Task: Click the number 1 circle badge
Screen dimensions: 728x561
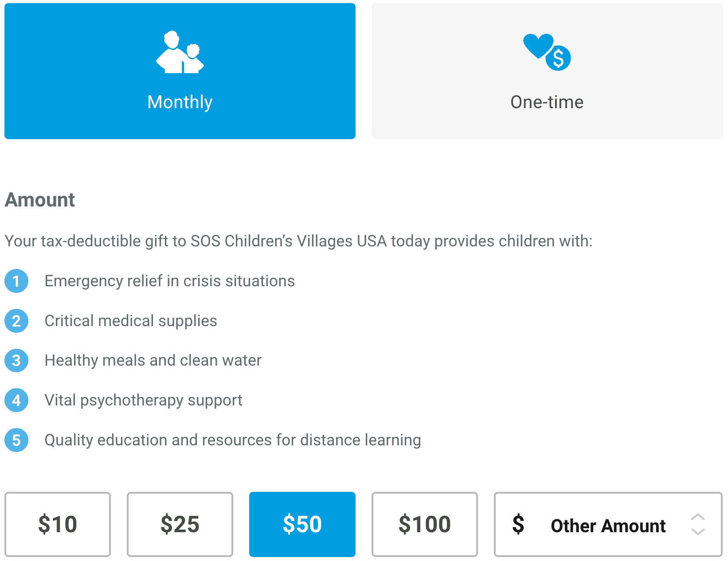Action: [x=16, y=281]
